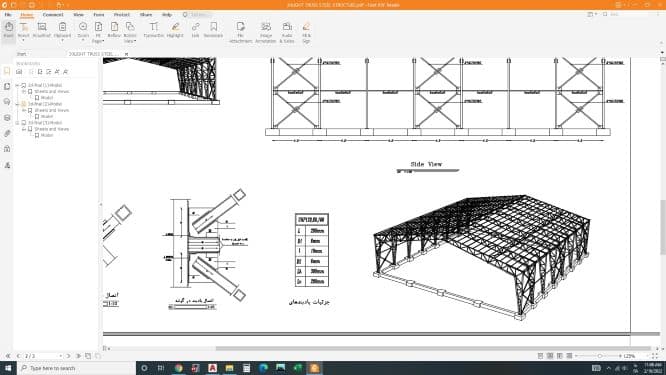666x375 pixels.
Task: Open the Rotate View dropdown arrow
Action: coord(135,41)
